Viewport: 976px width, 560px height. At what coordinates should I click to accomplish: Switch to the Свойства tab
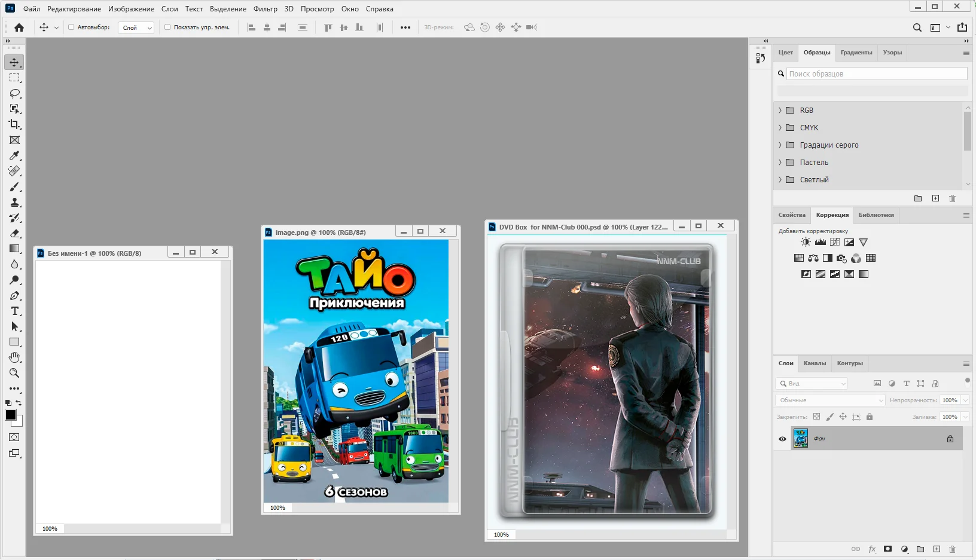792,215
